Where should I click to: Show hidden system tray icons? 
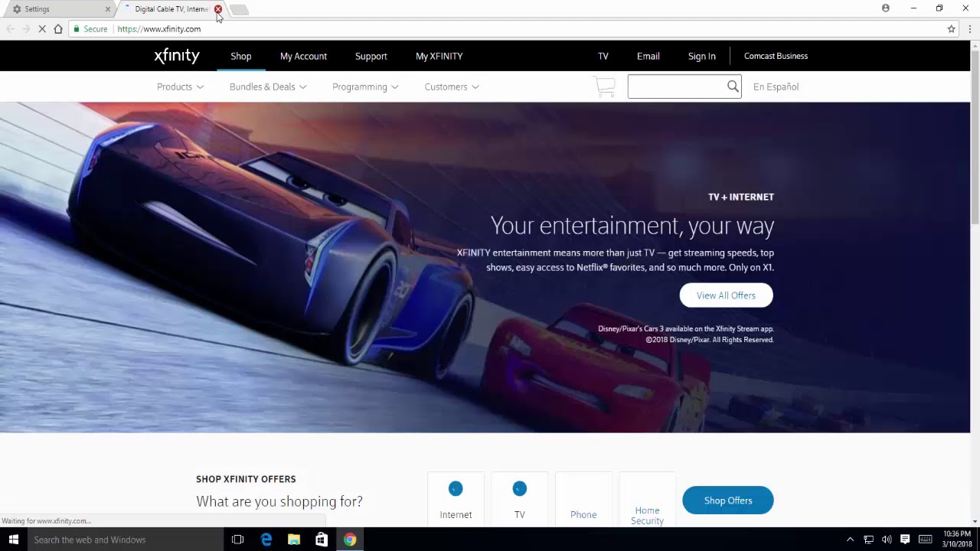(x=850, y=540)
